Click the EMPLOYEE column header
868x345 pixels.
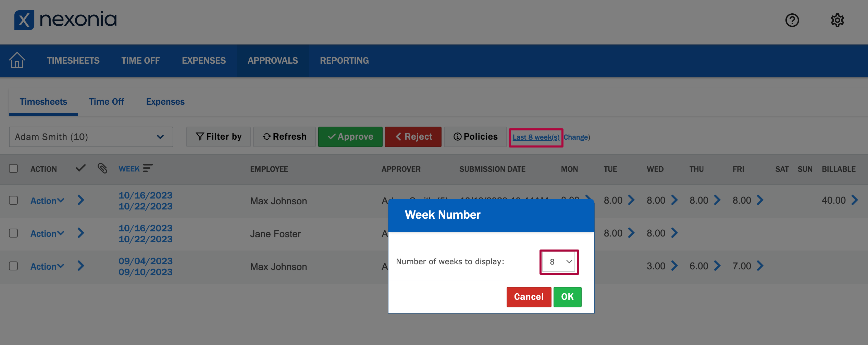point(269,169)
